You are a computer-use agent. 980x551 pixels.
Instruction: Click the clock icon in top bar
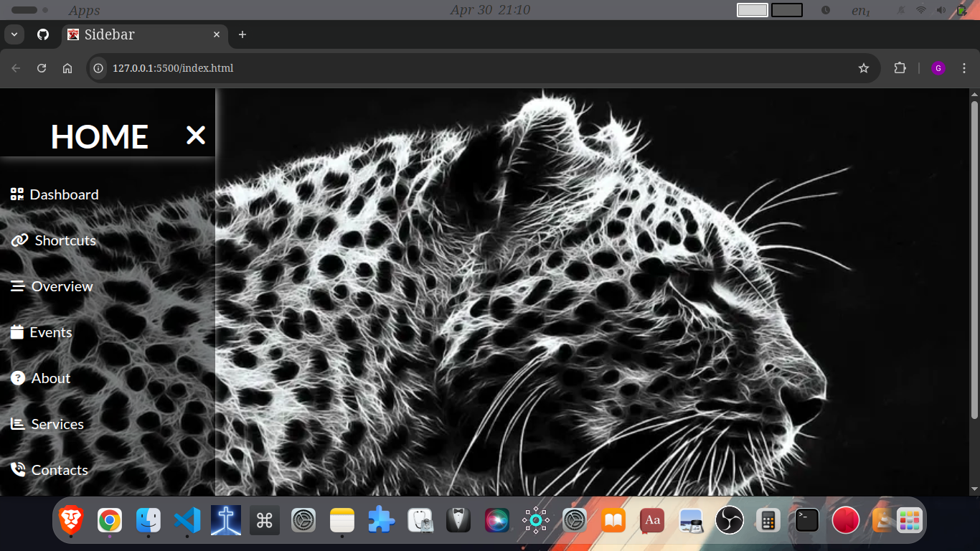click(826, 10)
